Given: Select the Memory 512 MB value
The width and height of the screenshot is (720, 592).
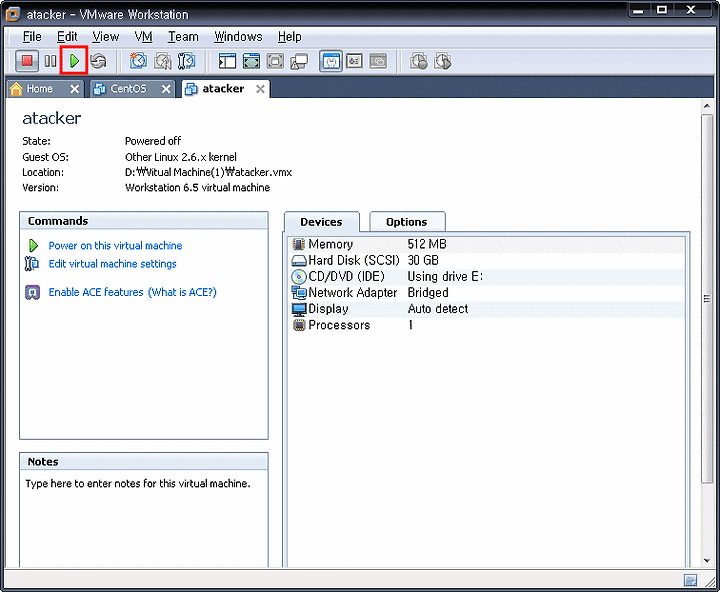Looking at the screenshot, I should [x=427, y=244].
